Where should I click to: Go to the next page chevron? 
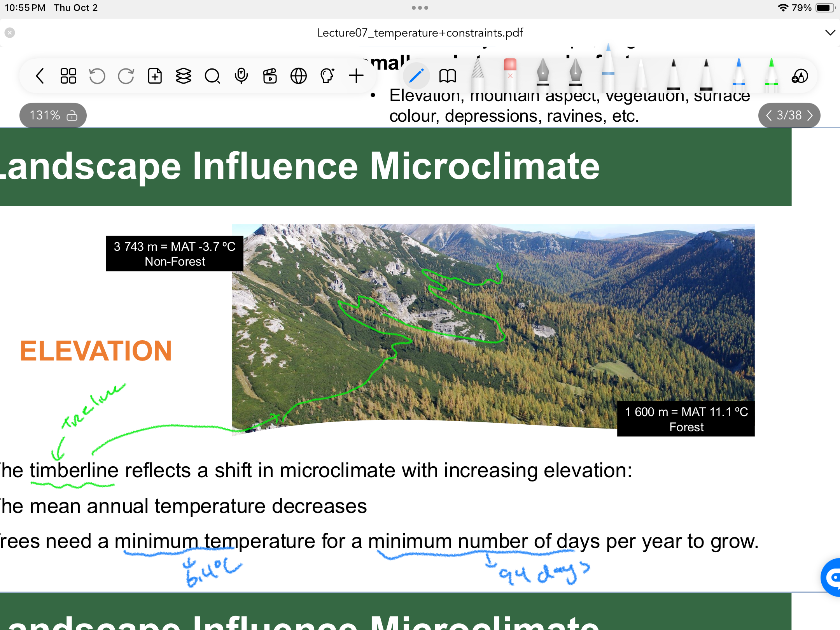810,115
